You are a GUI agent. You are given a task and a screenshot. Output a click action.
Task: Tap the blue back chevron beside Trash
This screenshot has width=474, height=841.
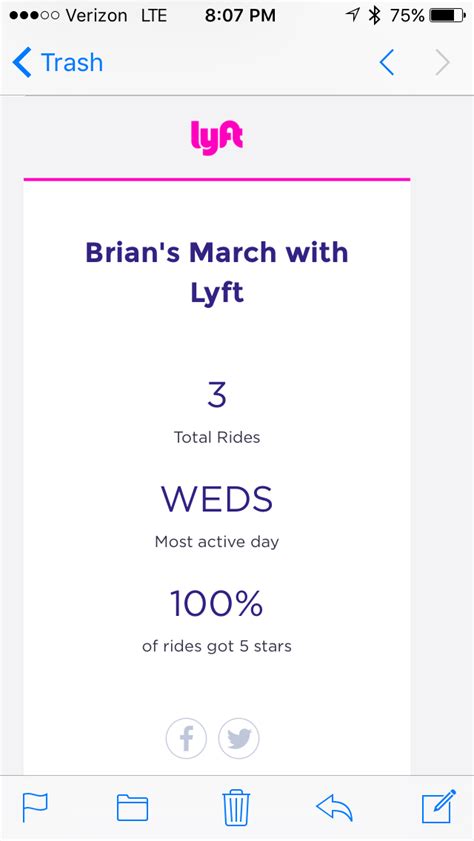click(22, 63)
